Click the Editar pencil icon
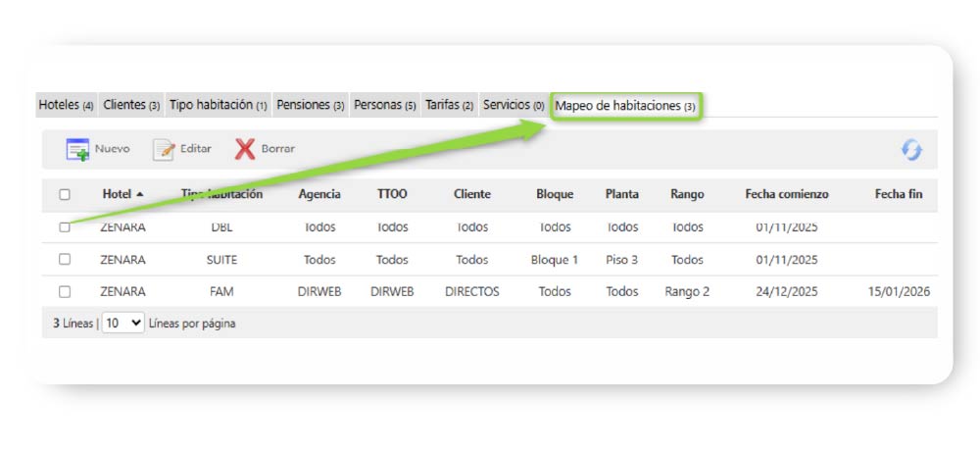The image size is (980, 451). tap(163, 149)
